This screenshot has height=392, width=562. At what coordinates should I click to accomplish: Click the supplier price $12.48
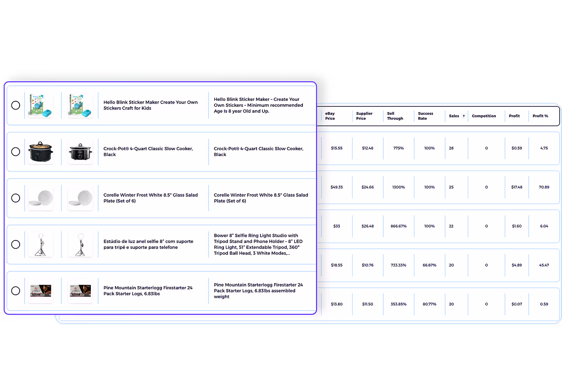(368, 148)
